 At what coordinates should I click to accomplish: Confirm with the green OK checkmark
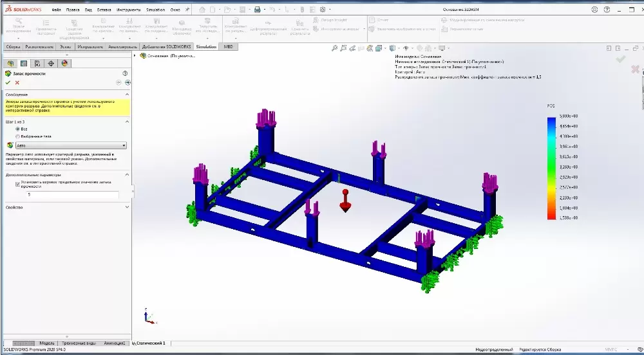click(x=8, y=82)
